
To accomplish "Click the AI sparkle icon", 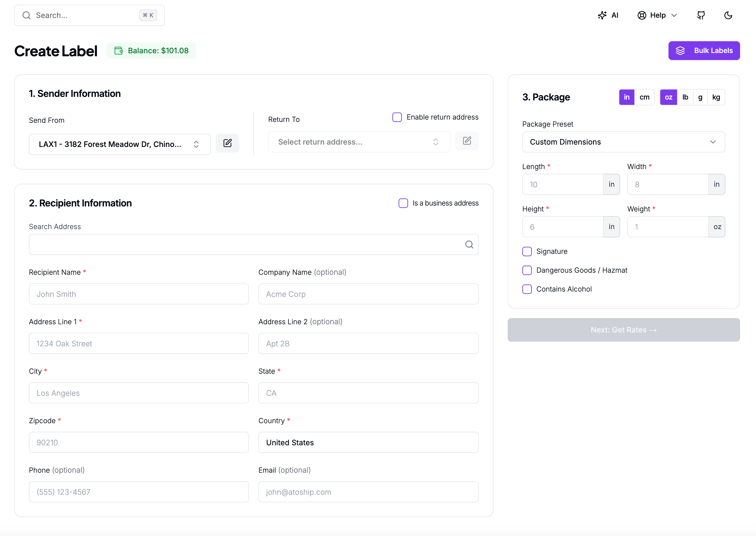I will (x=602, y=15).
